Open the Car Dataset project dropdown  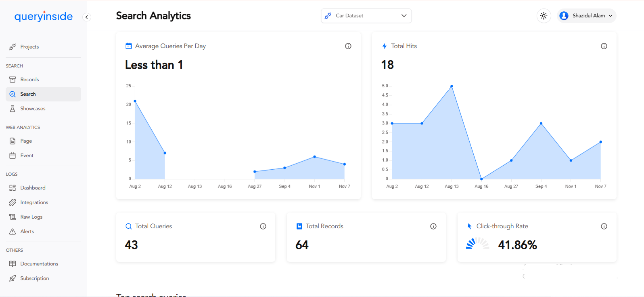pyautogui.click(x=366, y=16)
